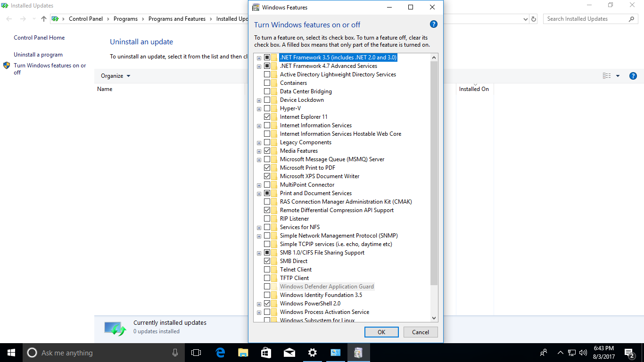
Task: Check the TFTP Client feature
Action: tap(267, 278)
